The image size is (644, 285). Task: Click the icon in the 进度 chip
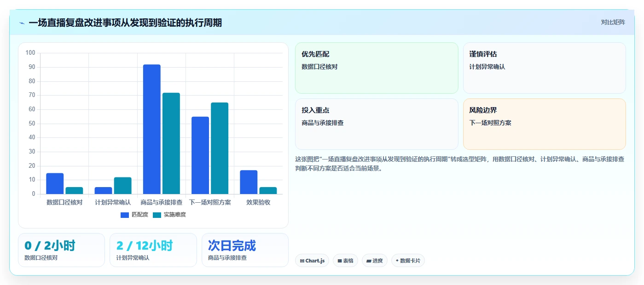(x=369, y=261)
